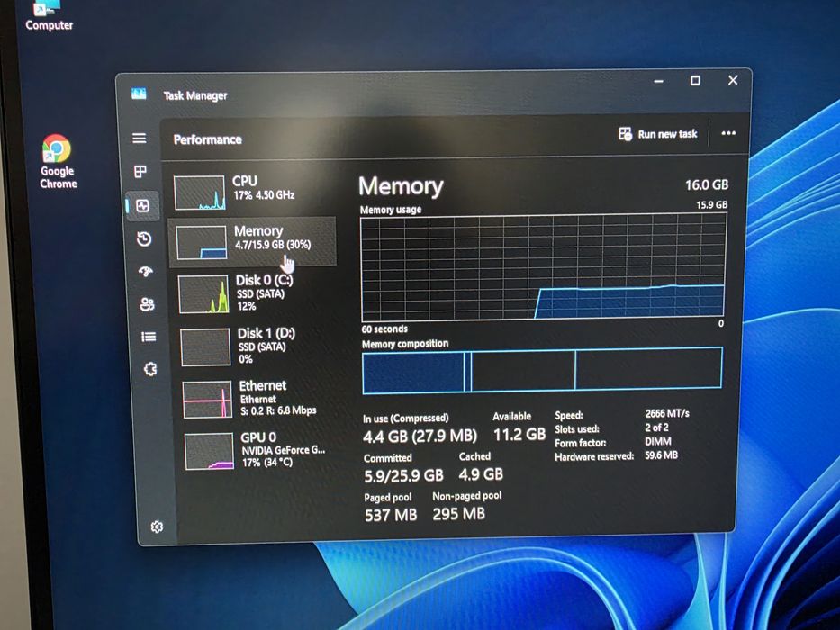This screenshot has height=630, width=840.
Task: Open the hamburger navigation menu
Action: (x=140, y=139)
